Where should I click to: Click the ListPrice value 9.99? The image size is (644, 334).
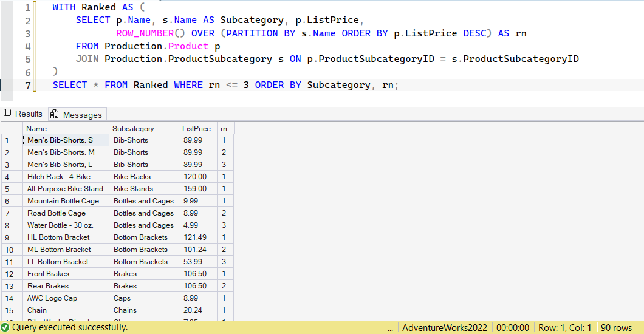point(198,200)
